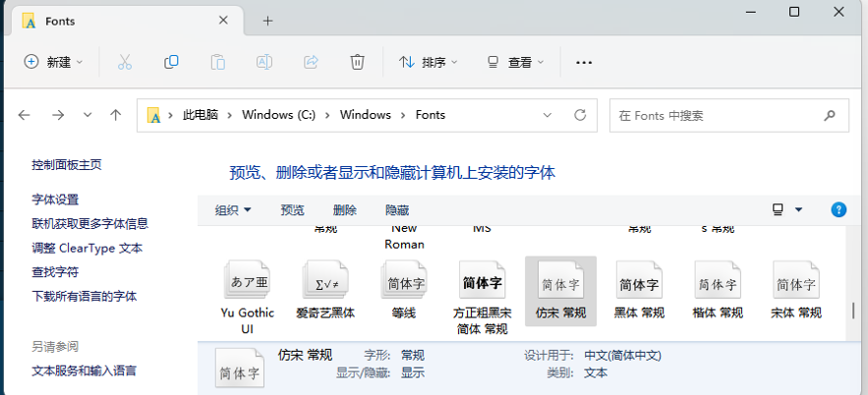The image size is (868, 395).
Task: Click 中文(简体中文) in details pane
Action: coord(623,355)
